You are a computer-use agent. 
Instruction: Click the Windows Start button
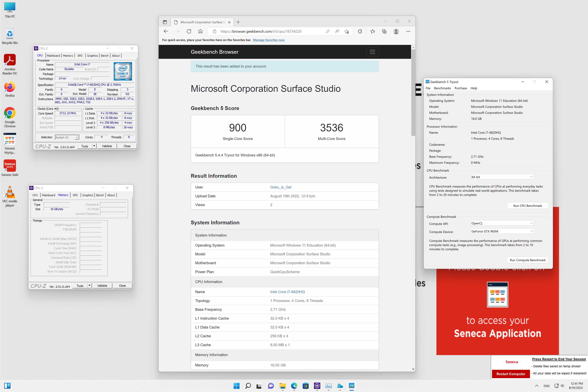click(x=237, y=386)
